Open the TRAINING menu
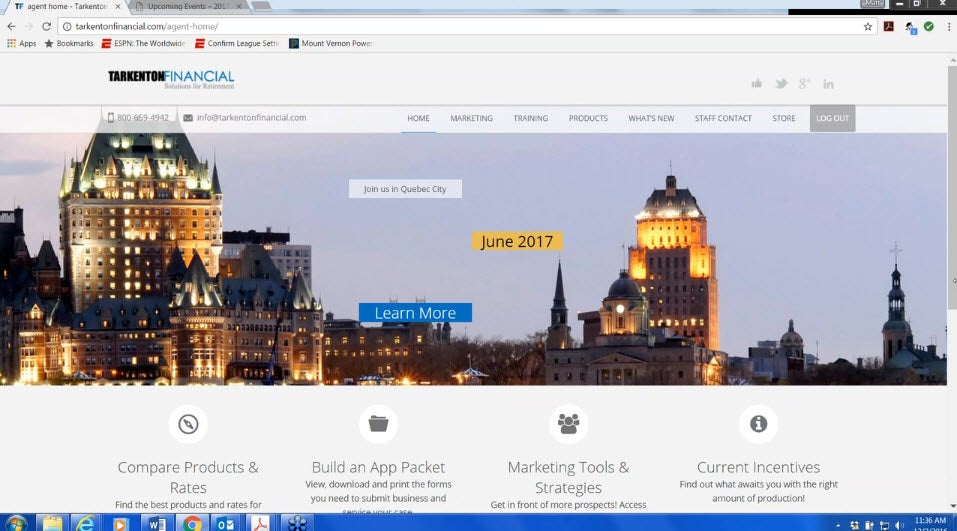 (530, 118)
